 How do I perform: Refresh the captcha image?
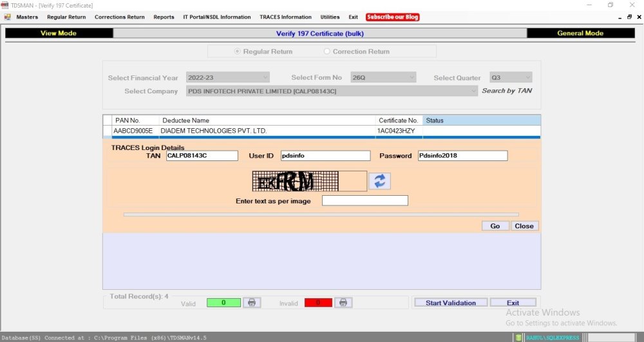pos(379,181)
